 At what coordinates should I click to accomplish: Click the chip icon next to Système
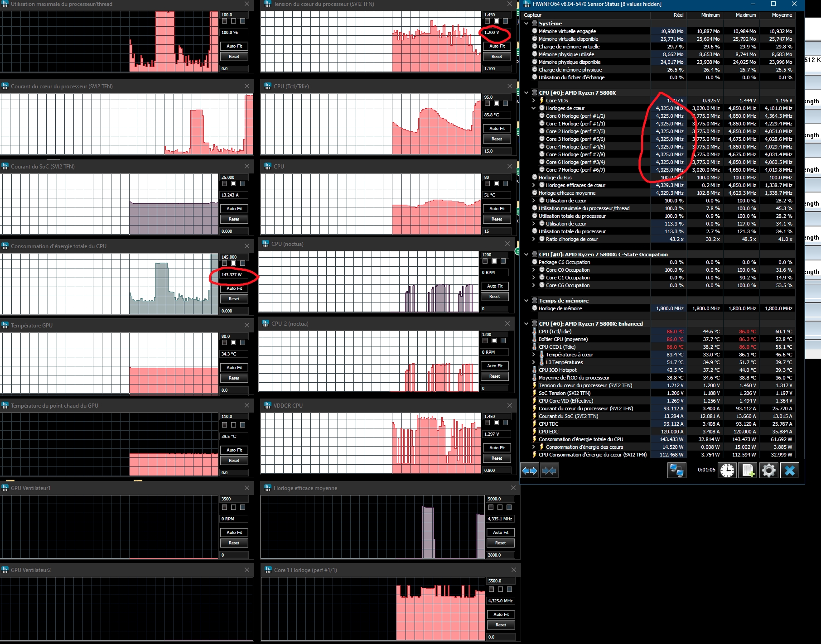tap(535, 24)
